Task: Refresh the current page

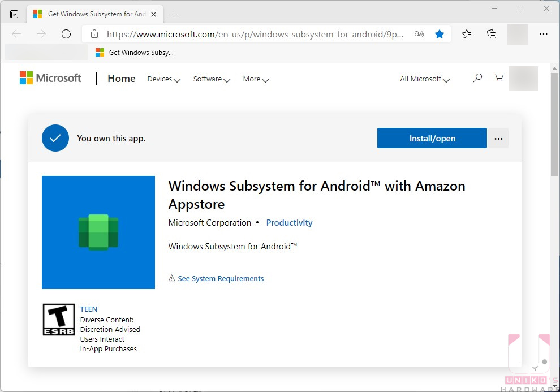Action: (66, 34)
